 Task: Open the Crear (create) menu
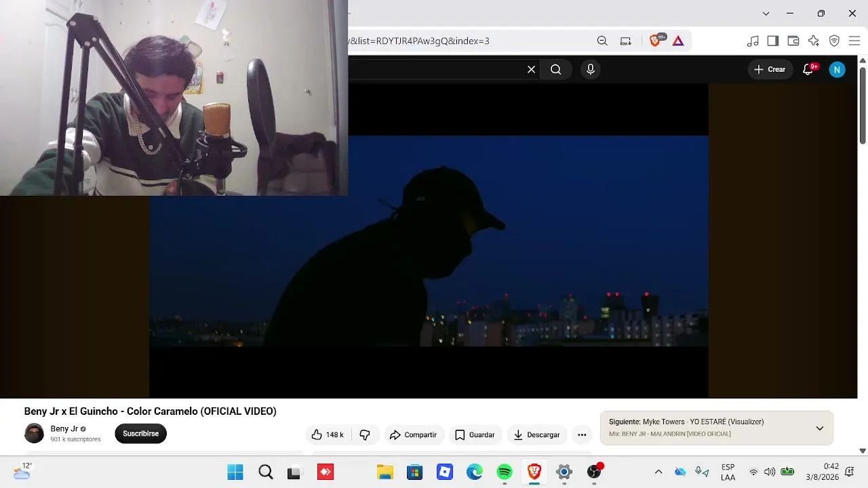[x=770, y=69]
